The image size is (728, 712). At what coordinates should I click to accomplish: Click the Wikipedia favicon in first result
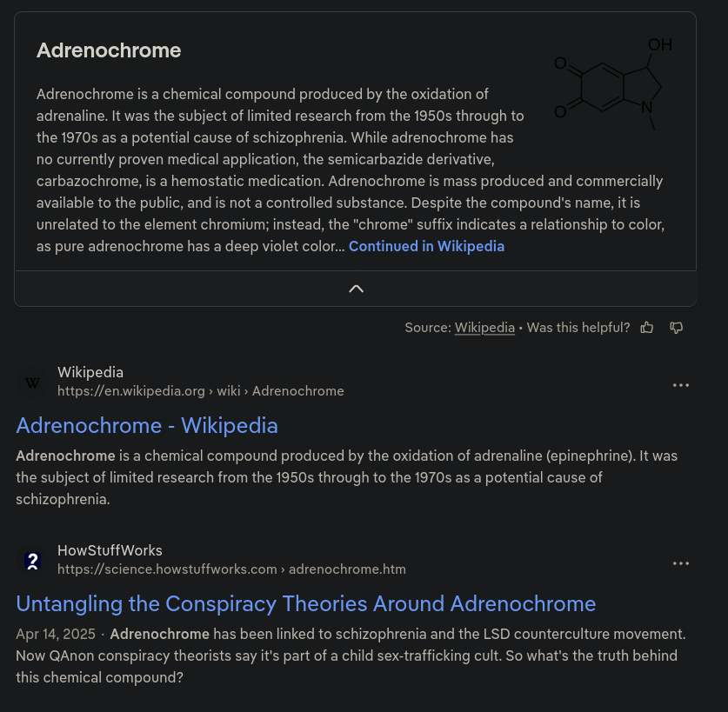(33, 383)
